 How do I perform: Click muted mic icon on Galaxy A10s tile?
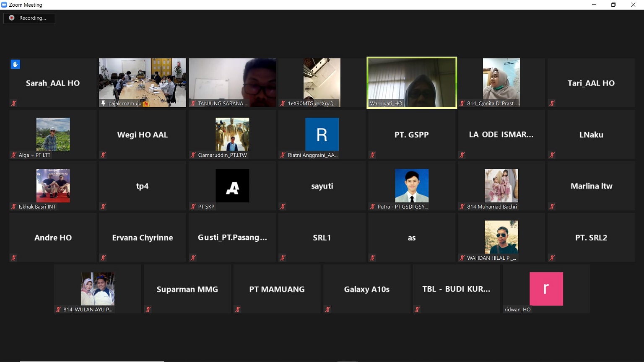click(x=327, y=310)
